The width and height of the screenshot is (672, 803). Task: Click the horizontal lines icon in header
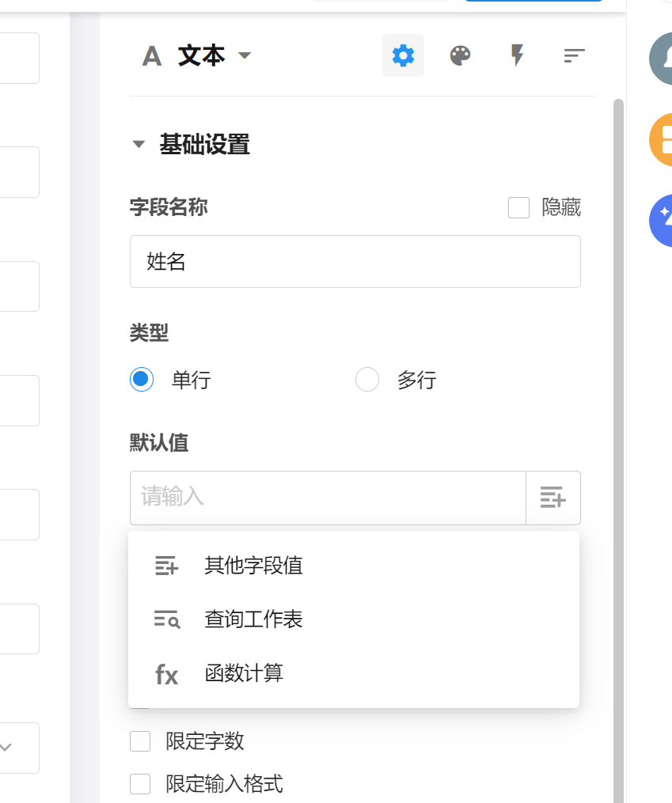click(x=574, y=55)
